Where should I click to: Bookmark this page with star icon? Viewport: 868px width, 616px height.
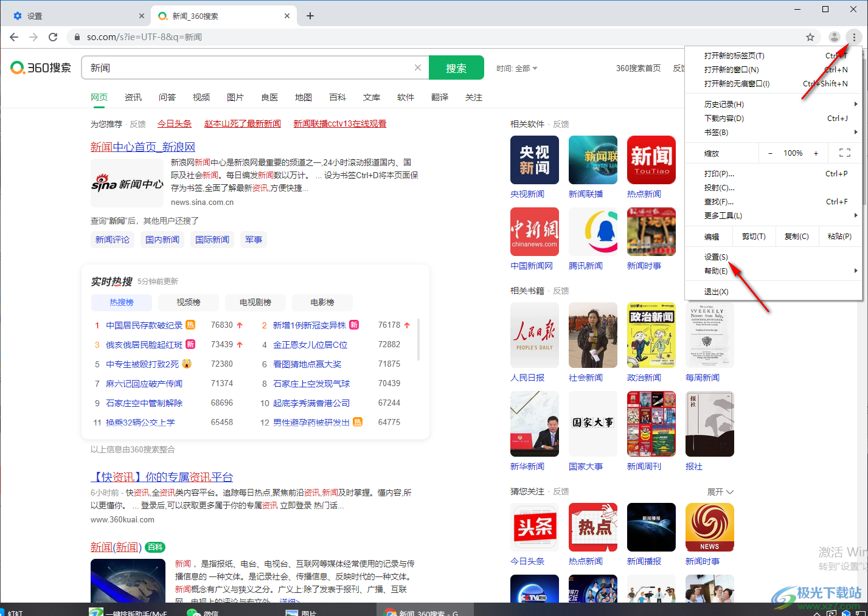810,37
